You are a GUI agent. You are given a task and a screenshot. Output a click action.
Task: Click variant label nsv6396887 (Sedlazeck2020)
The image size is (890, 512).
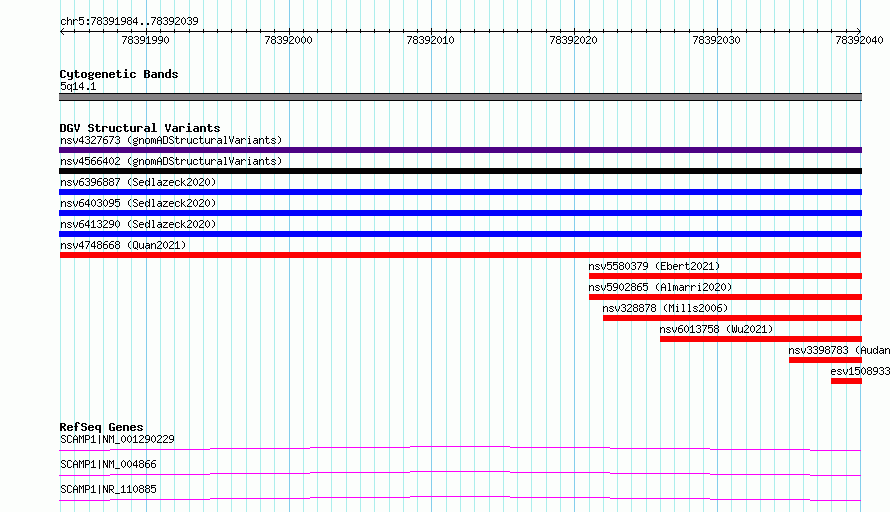[138, 182]
